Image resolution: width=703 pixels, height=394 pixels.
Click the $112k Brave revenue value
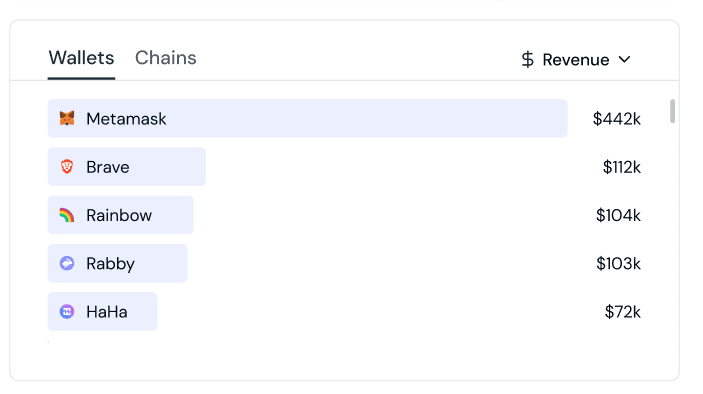pyautogui.click(x=621, y=167)
